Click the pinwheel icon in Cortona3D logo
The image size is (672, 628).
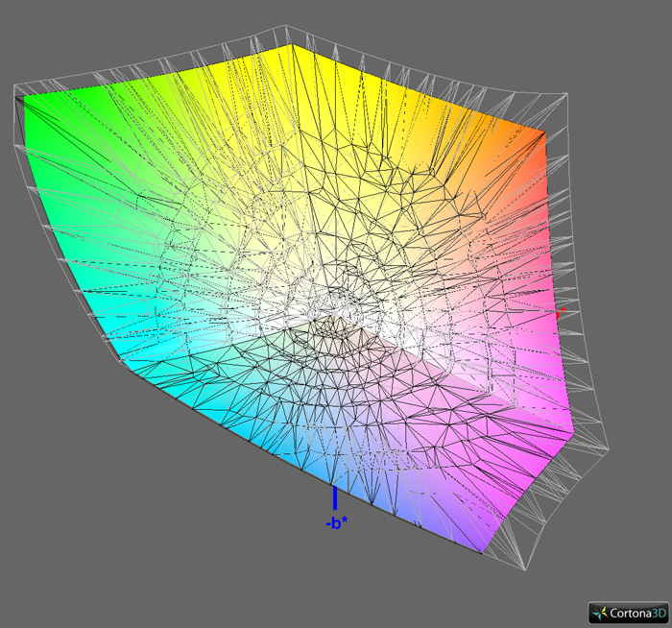[x=600, y=612]
